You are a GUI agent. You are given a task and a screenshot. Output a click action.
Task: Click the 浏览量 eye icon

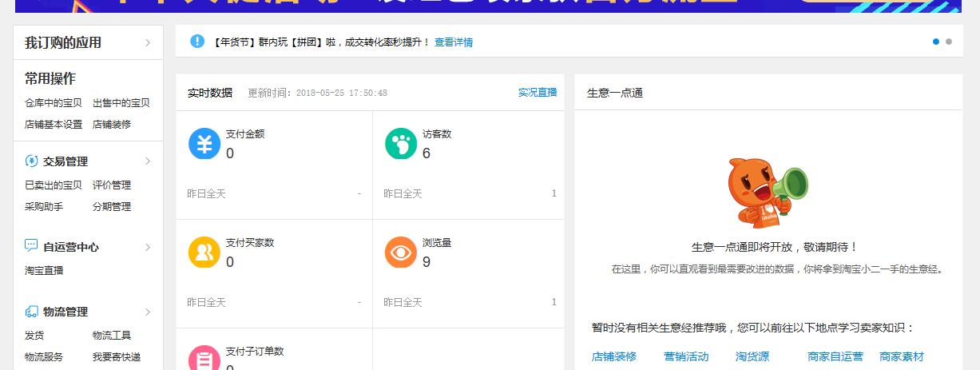[401, 253]
